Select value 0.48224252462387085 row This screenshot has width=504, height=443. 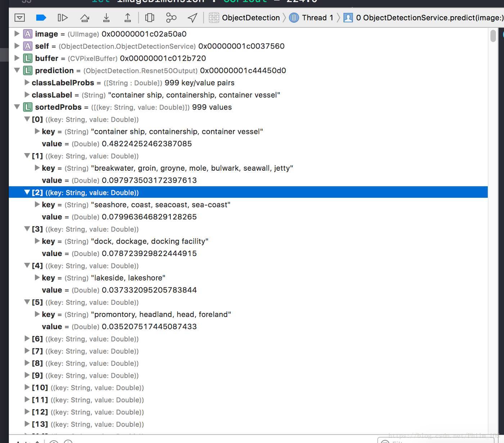pyautogui.click(x=248, y=144)
